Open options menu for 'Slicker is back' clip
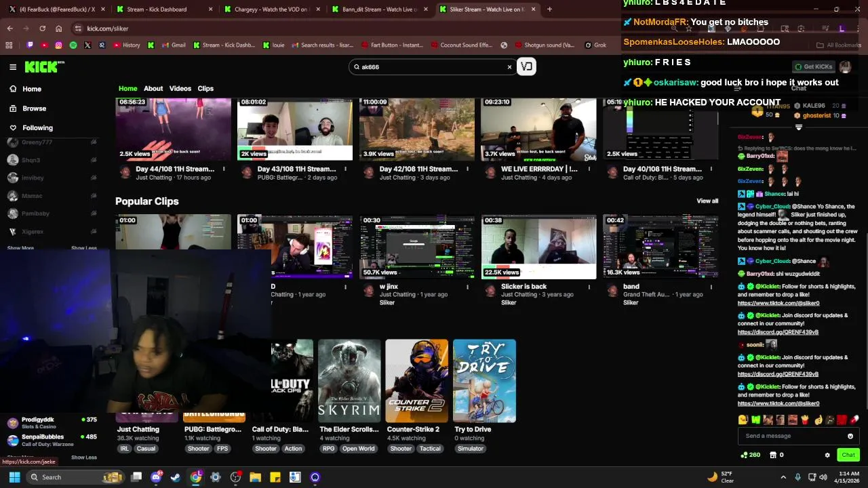The height and width of the screenshot is (488, 868). click(589, 287)
